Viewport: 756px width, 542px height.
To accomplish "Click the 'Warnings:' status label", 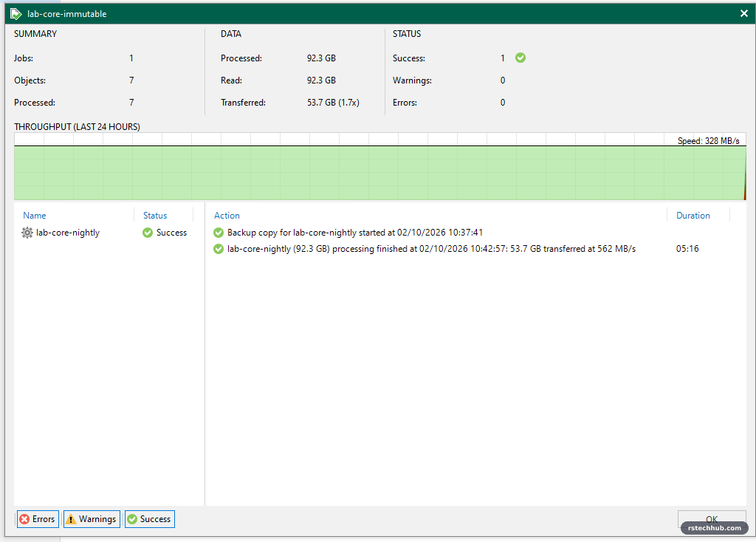I will [x=412, y=80].
